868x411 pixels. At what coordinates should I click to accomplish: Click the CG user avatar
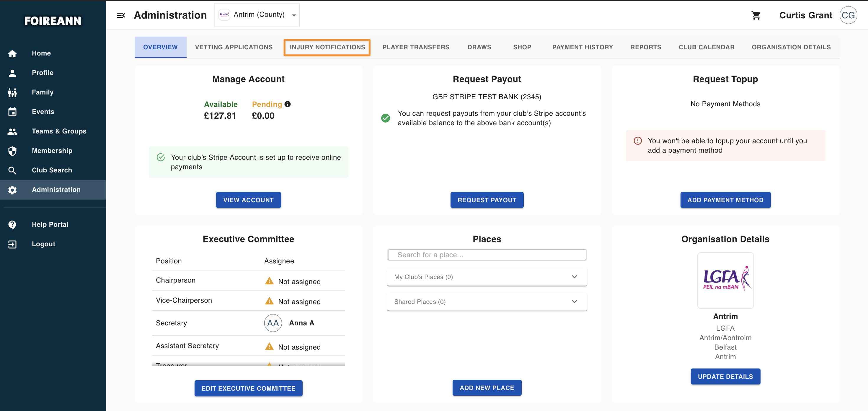coord(848,15)
